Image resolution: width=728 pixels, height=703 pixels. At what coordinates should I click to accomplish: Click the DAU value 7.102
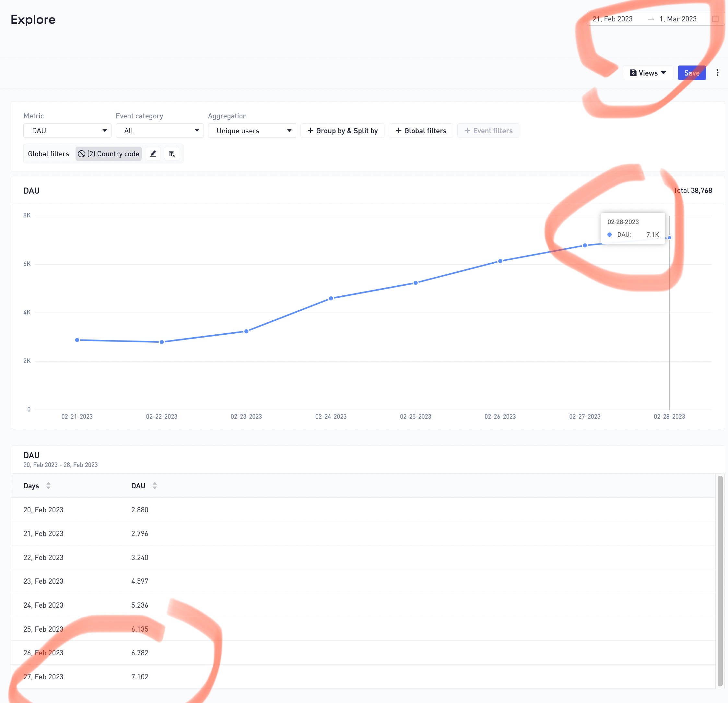140,677
